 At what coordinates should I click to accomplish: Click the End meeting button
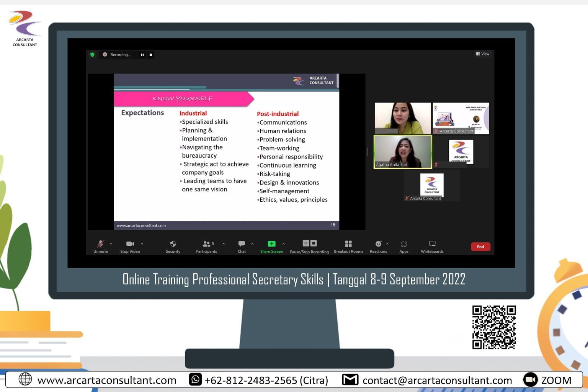pos(480,247)
